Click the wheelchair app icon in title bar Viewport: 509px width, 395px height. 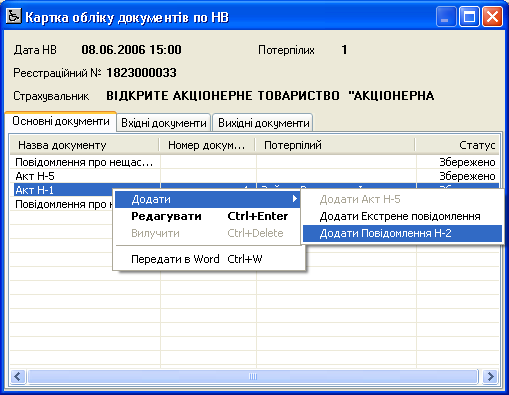[x=14, y=16]
